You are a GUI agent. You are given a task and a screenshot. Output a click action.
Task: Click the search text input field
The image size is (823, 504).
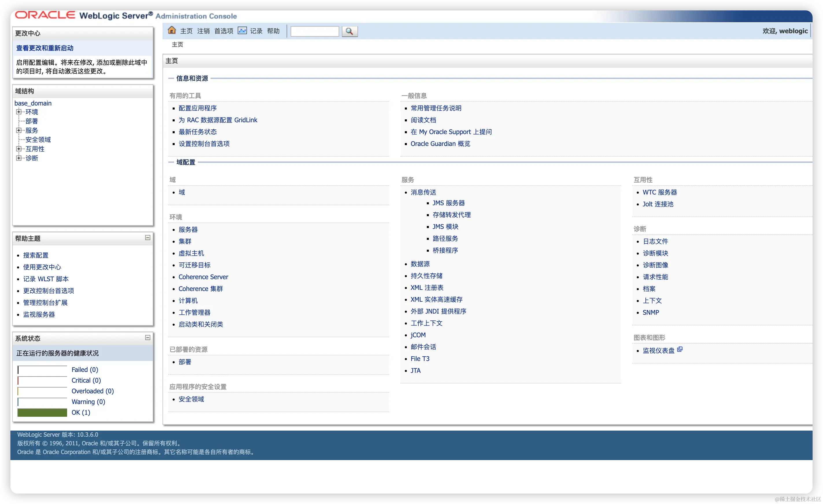[x=314, y=31]
